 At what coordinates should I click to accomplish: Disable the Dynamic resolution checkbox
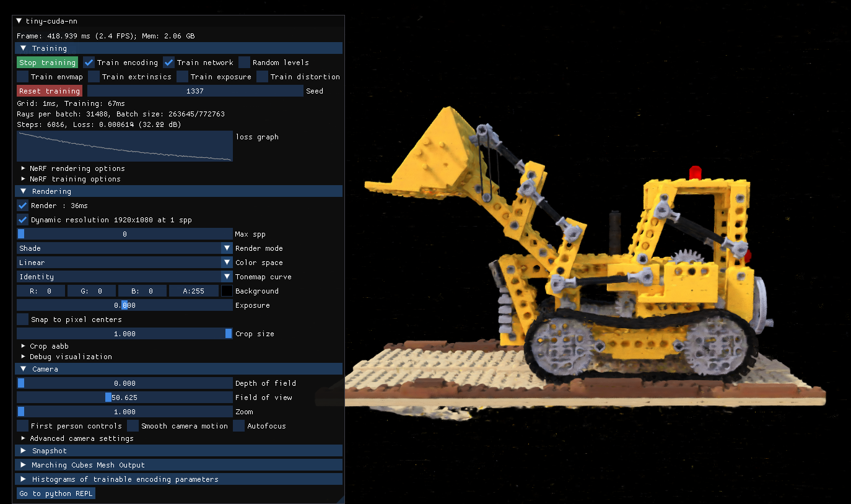click(23, 220)
